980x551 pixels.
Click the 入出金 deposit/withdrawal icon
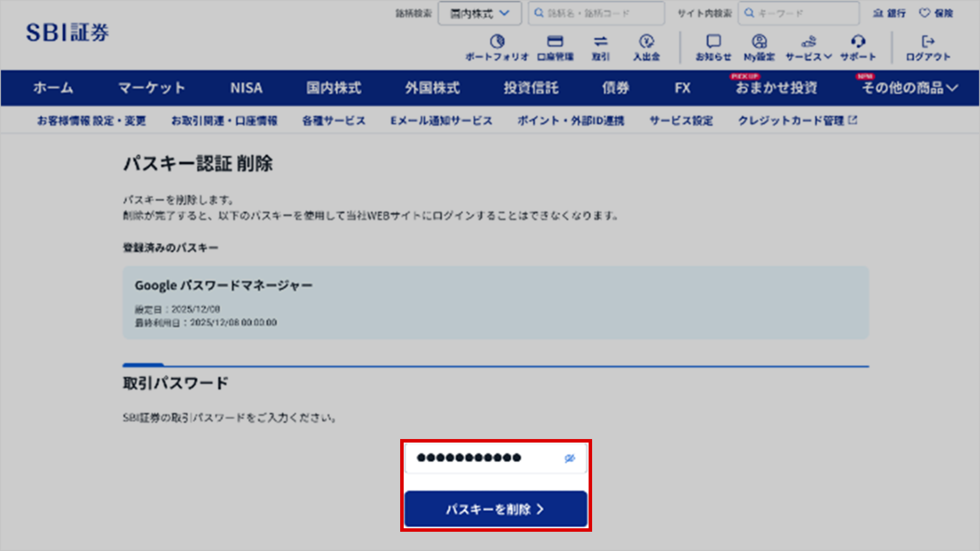646,47
